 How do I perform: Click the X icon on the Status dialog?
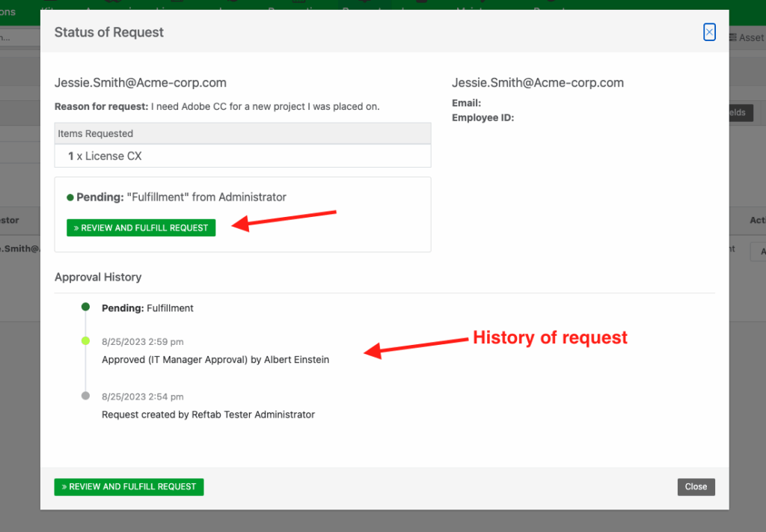[x=709, y=31]
